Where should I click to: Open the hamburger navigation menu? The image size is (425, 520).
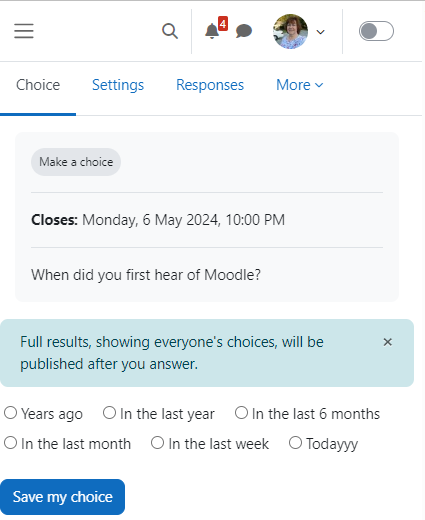tap(24, 31)
